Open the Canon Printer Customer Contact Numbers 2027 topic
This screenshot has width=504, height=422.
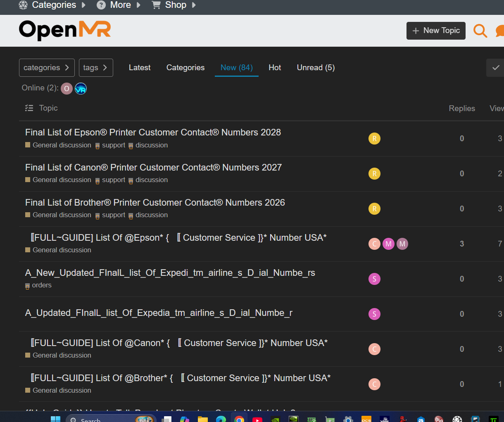pos(153,168)
